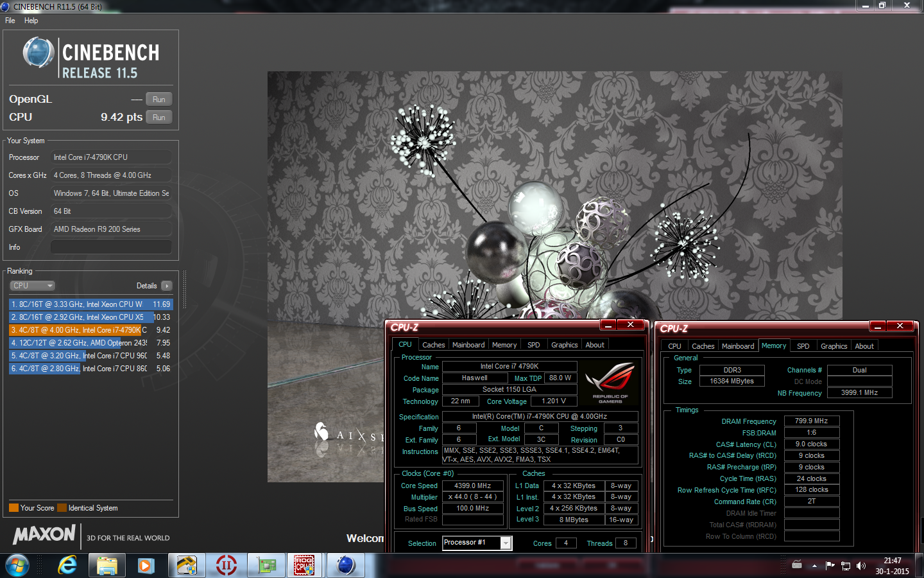Image resolution: width=924 pixels, height=578 pixels.
Task: Open network connection tray icon
Action: click(x=846, y=566)
